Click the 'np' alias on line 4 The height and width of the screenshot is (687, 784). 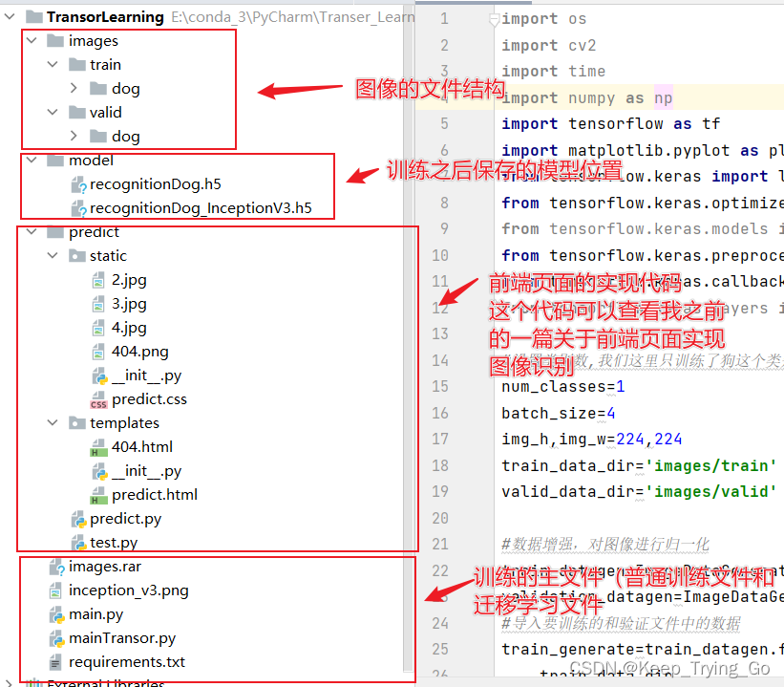[x=663, y=98]
